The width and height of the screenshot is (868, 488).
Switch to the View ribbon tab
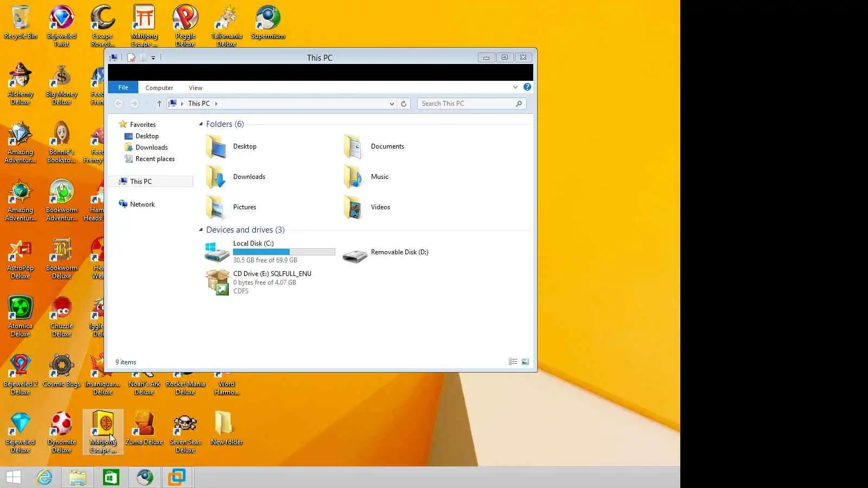click(195, 88)
